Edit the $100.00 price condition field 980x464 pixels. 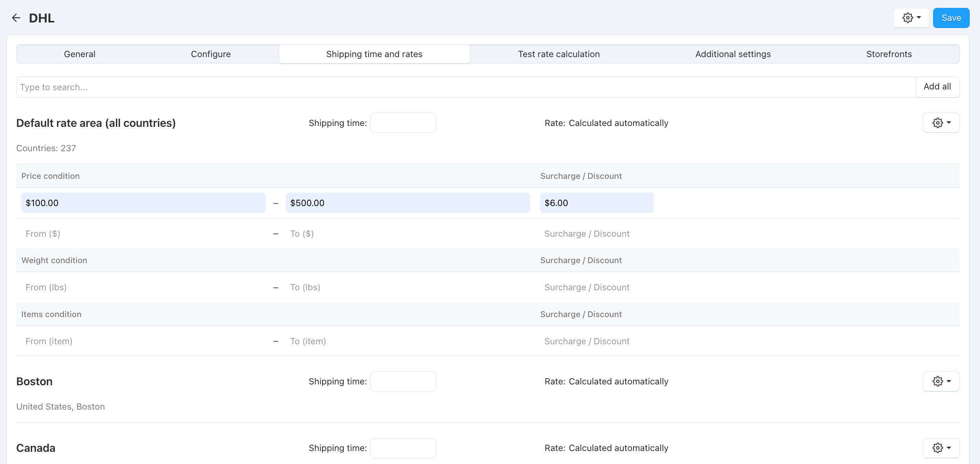(x=143, y=202)
